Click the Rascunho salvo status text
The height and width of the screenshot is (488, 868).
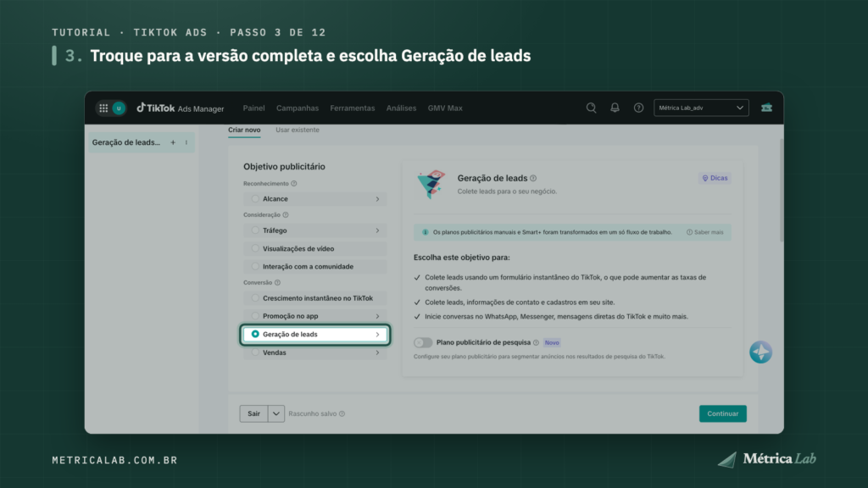tap(312, 413)
